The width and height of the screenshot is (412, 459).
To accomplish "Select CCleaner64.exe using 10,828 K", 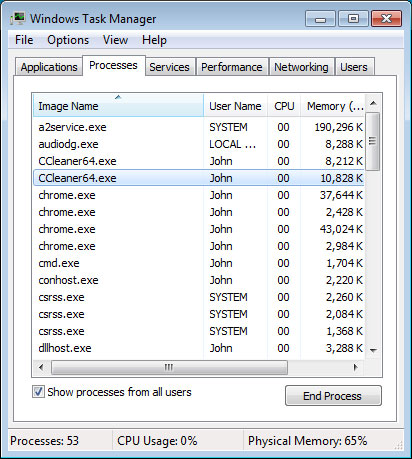I will 199,178.
